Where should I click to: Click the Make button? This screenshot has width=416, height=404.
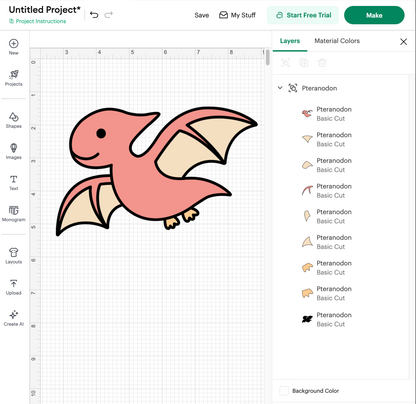coord(374,15)
